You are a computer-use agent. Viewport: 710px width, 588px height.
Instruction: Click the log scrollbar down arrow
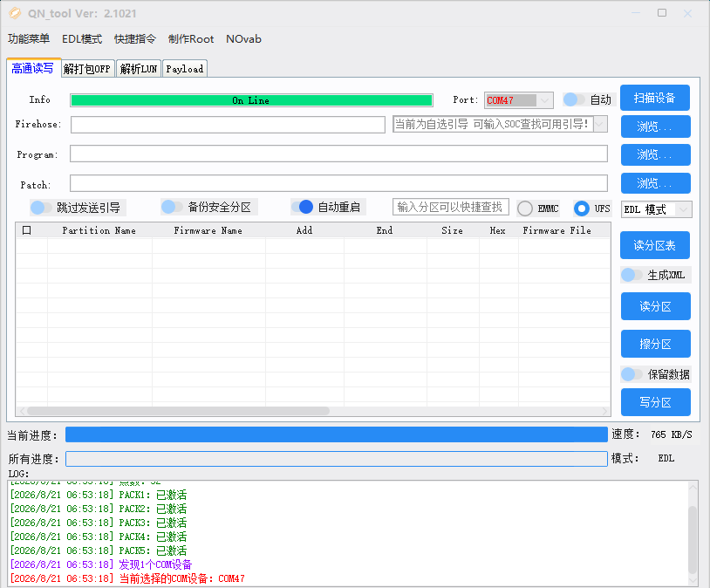tap(693, 580)
